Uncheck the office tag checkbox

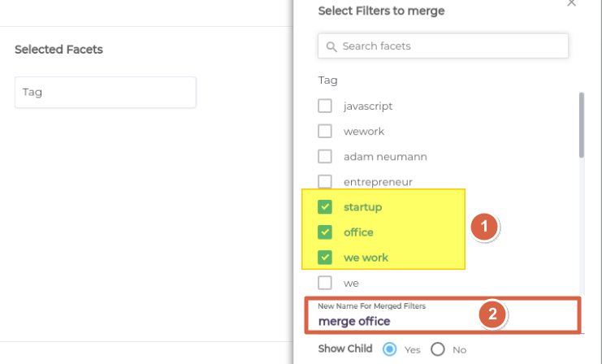point(325,232)
